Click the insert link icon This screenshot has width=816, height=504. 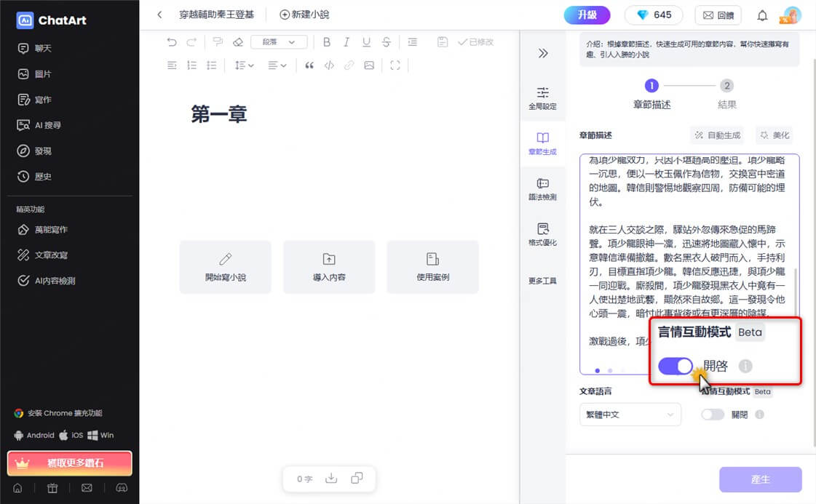(x=349, y=65)
